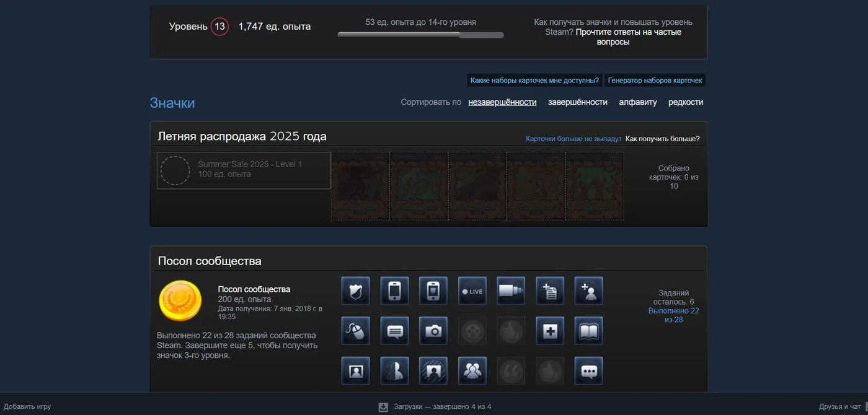Click 'Заданий осталось: 6' text

674,297
